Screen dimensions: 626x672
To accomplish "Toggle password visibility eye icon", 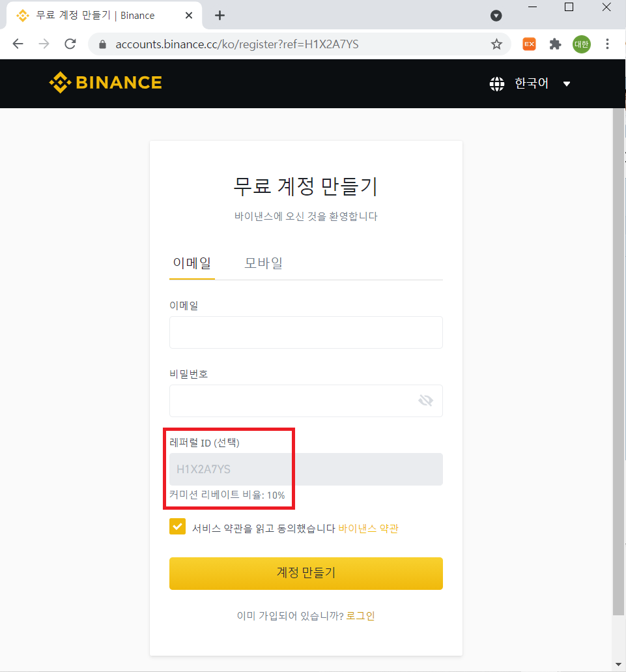I will tap(425, 401).
